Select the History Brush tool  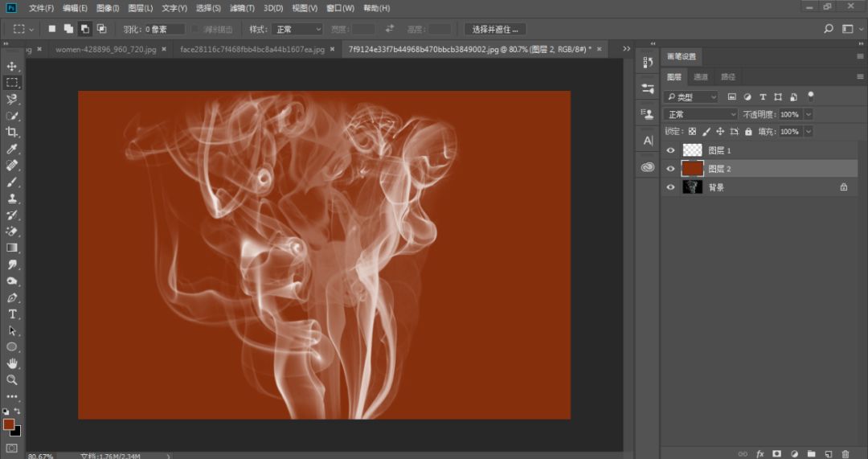11,215
